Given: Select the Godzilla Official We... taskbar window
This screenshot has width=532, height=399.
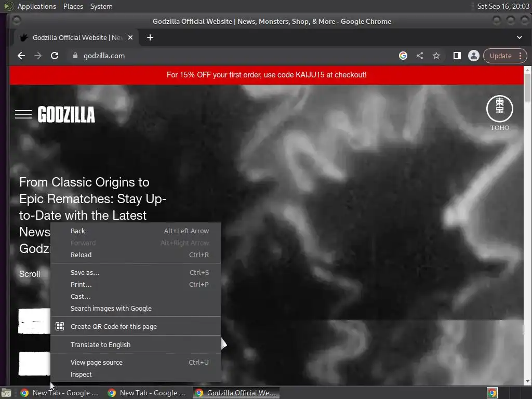Looking at the screenshot, I should coord(236,393).
